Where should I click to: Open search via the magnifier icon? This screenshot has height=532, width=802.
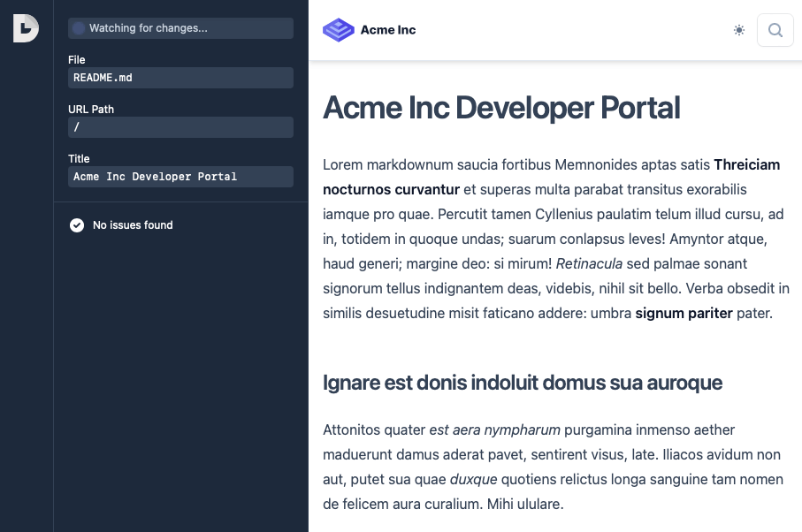tap(775, 29)
